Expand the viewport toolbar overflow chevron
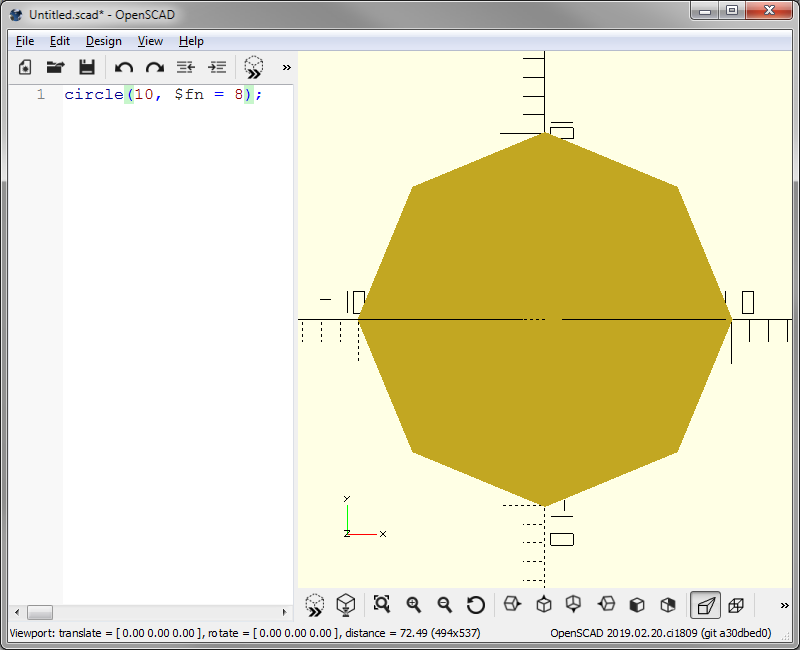This screenshot has height=650, width=800. tap(784, 604)
